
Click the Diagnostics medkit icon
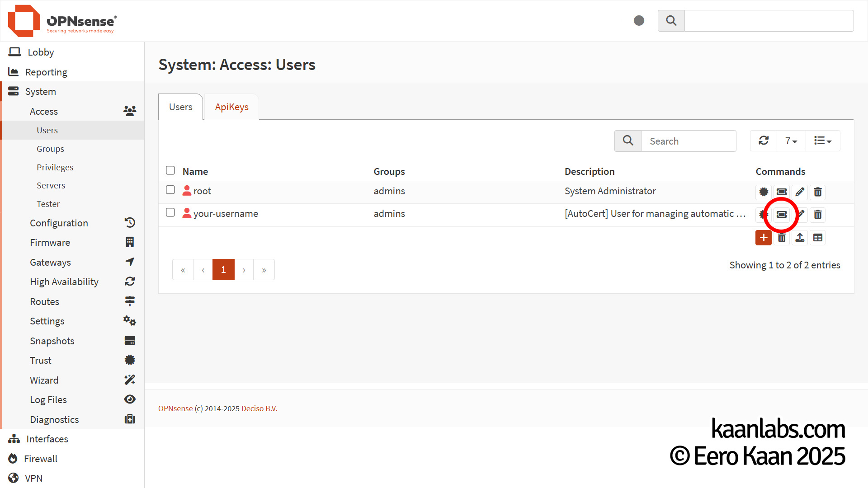(130, 419)
